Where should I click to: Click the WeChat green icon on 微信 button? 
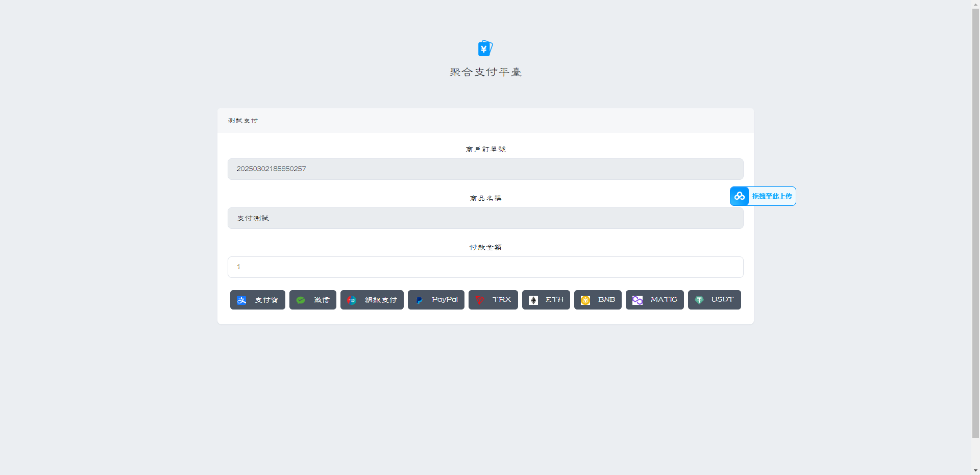pos(300,300)
